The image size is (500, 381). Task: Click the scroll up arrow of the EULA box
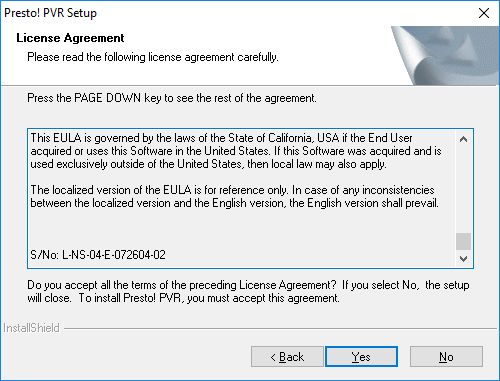[x=463, y=139]
